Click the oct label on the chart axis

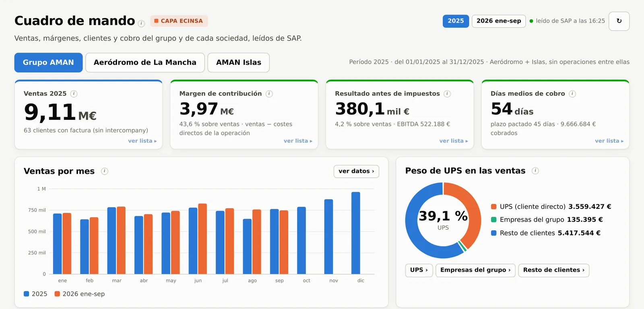pos(307,280)
